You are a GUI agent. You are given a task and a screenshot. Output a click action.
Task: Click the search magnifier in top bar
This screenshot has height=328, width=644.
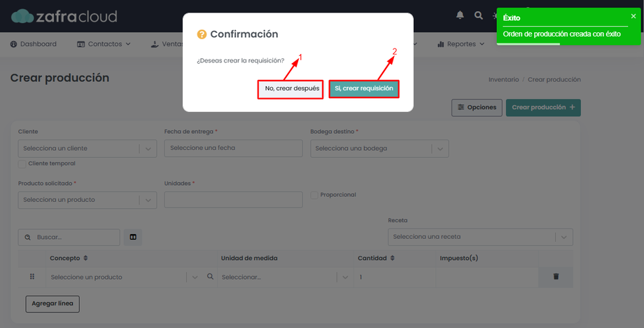tap(479, 15)
